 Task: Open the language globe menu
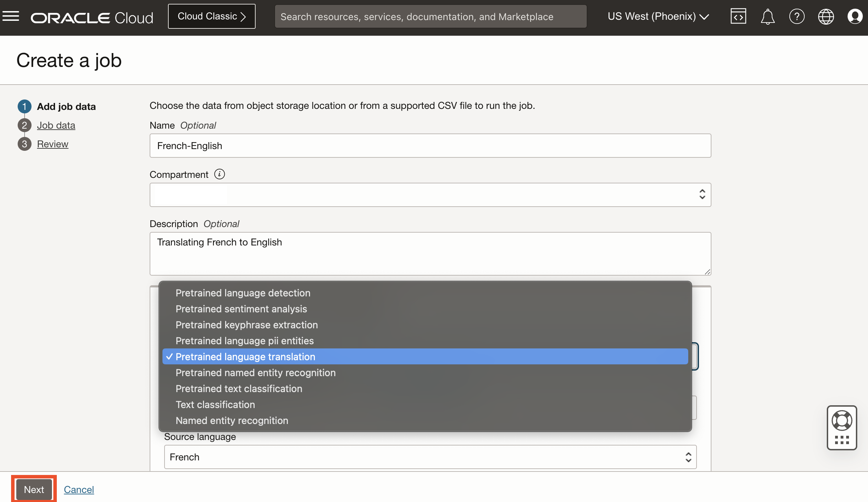pos(826,16)
